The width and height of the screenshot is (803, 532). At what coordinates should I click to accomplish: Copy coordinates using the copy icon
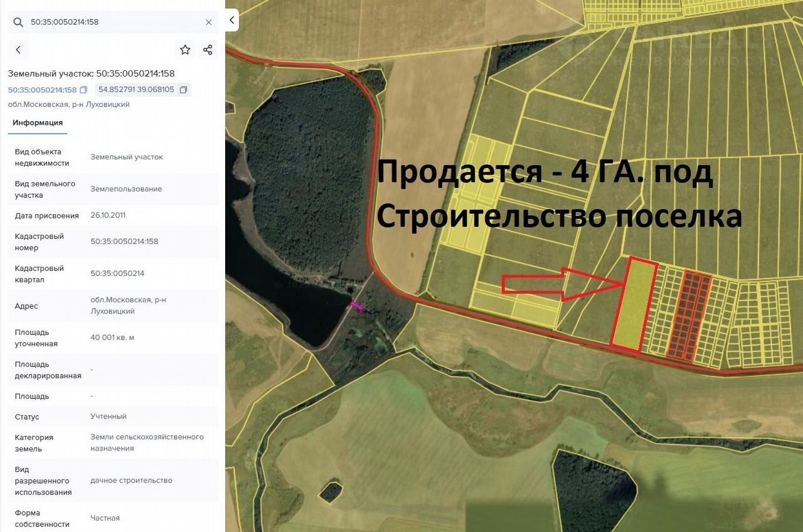tap(183, 90)
